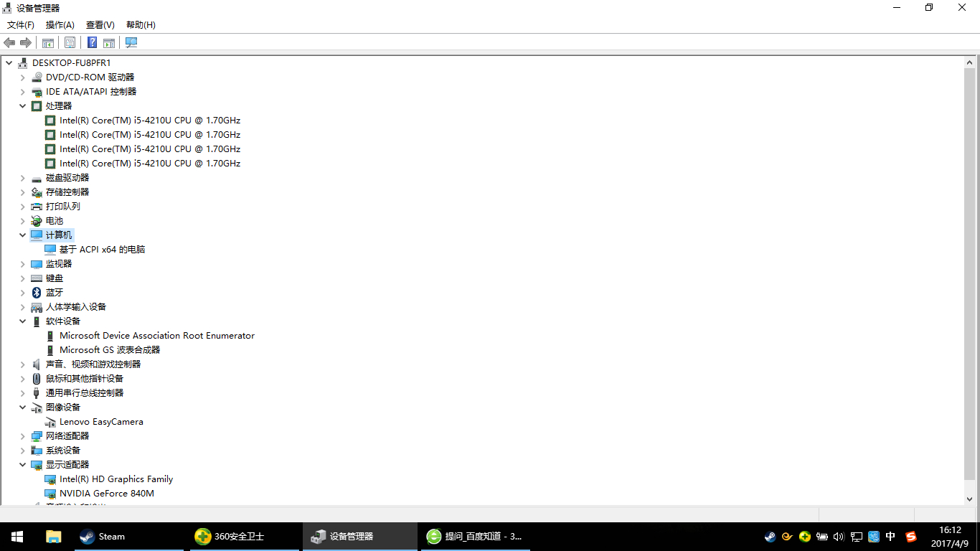Switch to Steam in the taskbar
The image size is (980, 551).
pyautogui.click(x=129, y=536)
